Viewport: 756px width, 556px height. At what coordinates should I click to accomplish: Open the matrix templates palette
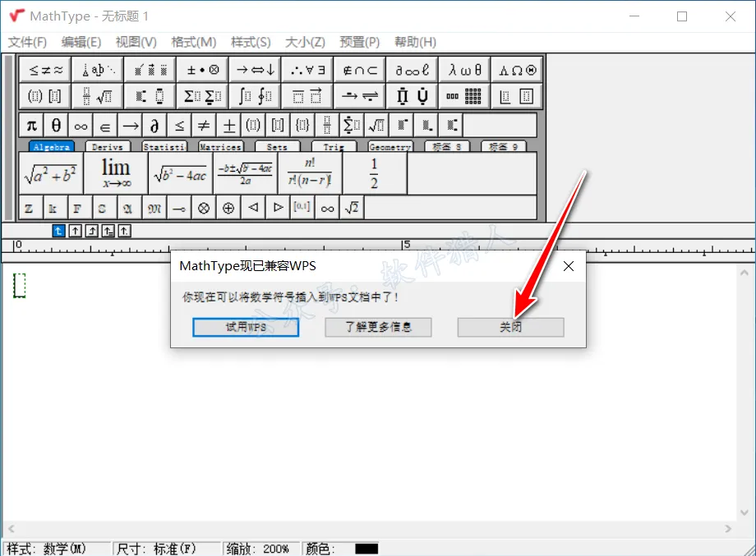465,96
